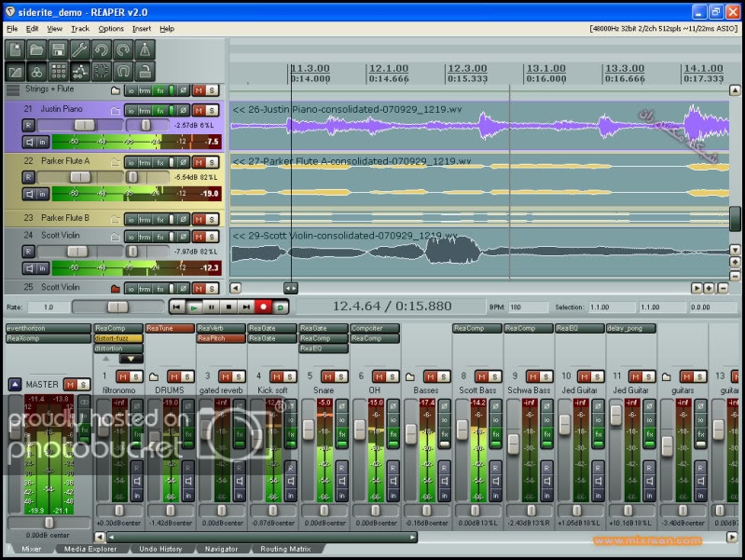
Task: Mute the Kick soft mixer channel
Action: click(277, 376)
